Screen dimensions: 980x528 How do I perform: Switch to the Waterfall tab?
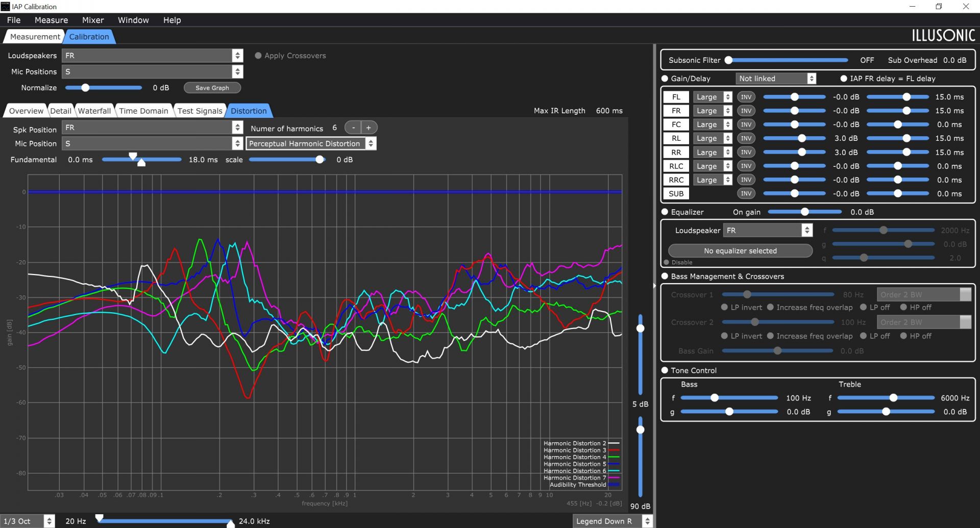(94, 111)
